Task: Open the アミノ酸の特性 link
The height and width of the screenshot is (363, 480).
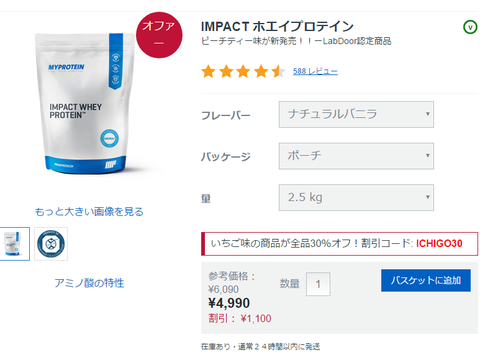Action: tap(89, 283)
